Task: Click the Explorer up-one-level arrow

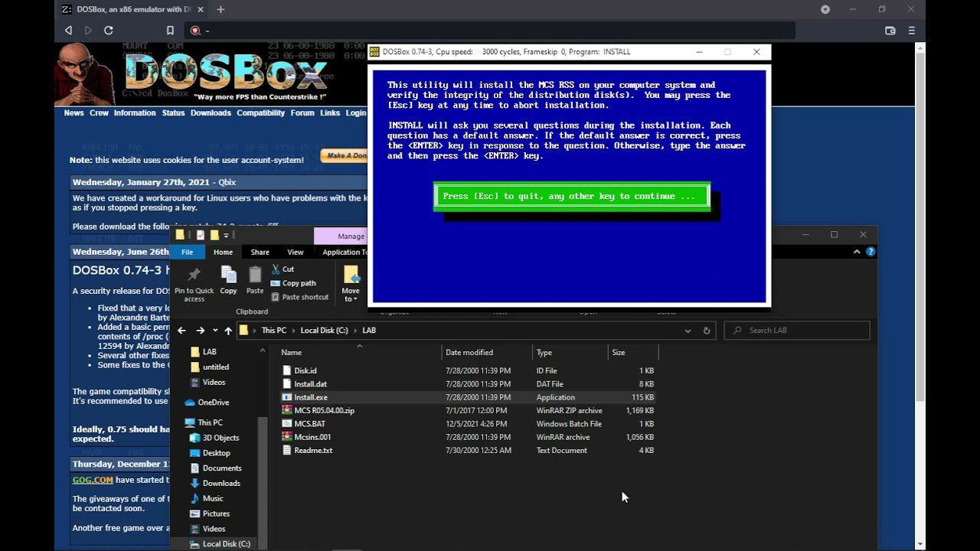Action: 228,331
